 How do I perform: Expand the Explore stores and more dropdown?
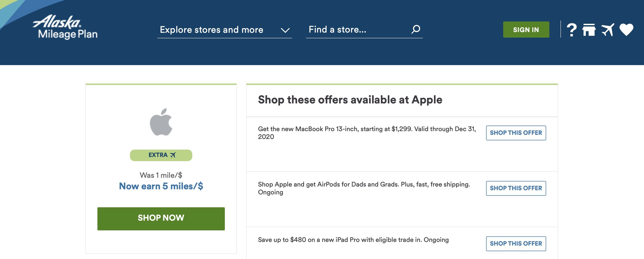point(225,30)
